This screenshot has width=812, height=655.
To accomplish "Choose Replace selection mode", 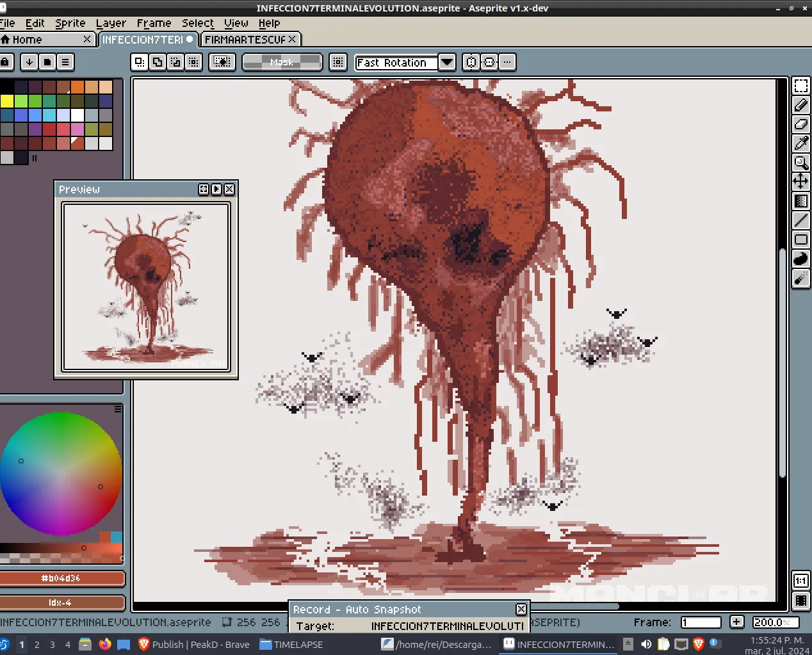I will point(140,62).
